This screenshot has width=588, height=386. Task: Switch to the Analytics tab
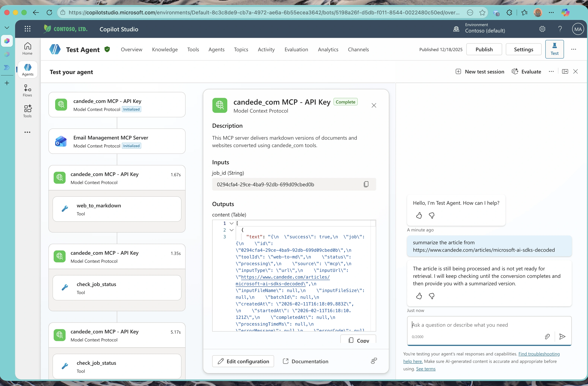pyautogui.click(x=328, y=49)
